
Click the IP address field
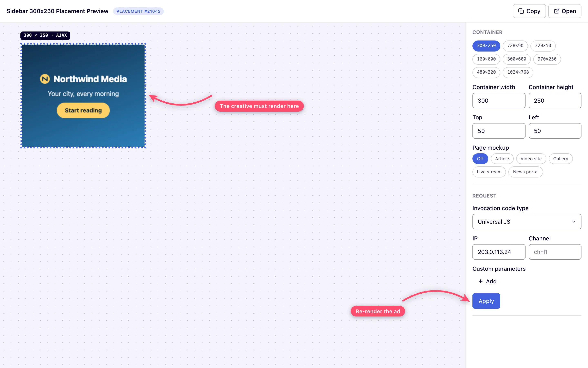(499, 252)
